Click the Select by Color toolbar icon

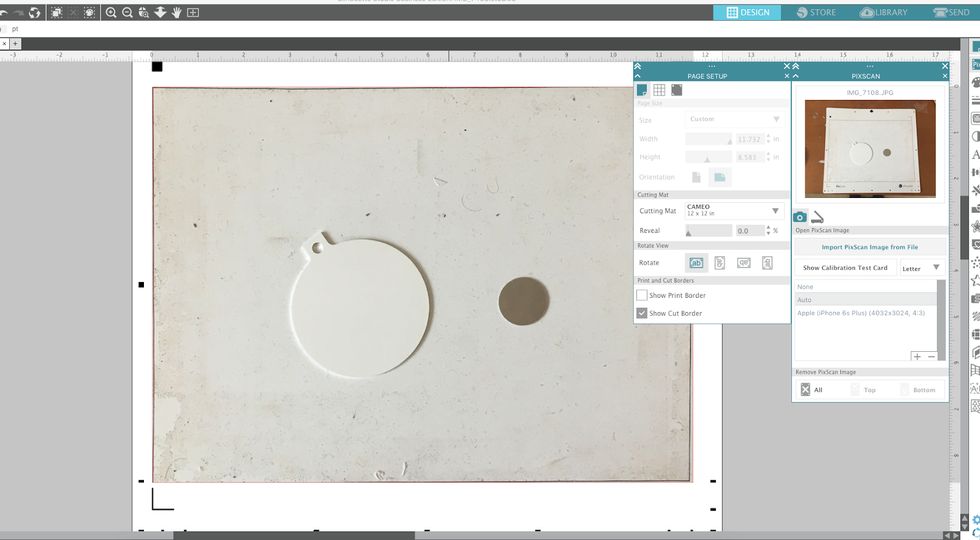[89, 12]
